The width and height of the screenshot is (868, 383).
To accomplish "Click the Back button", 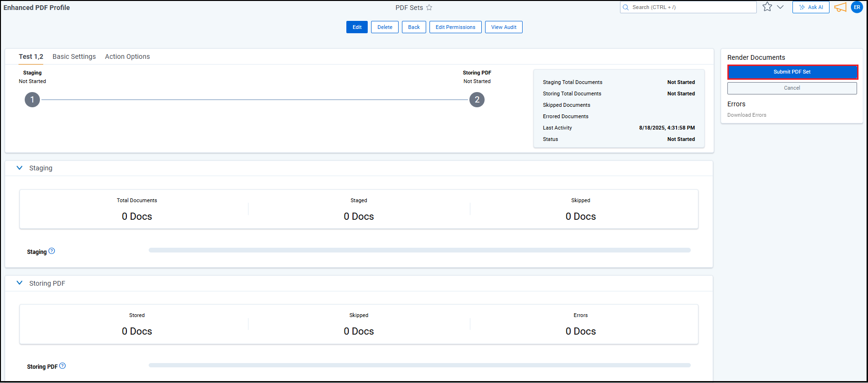I will click(x=414, y=27).
